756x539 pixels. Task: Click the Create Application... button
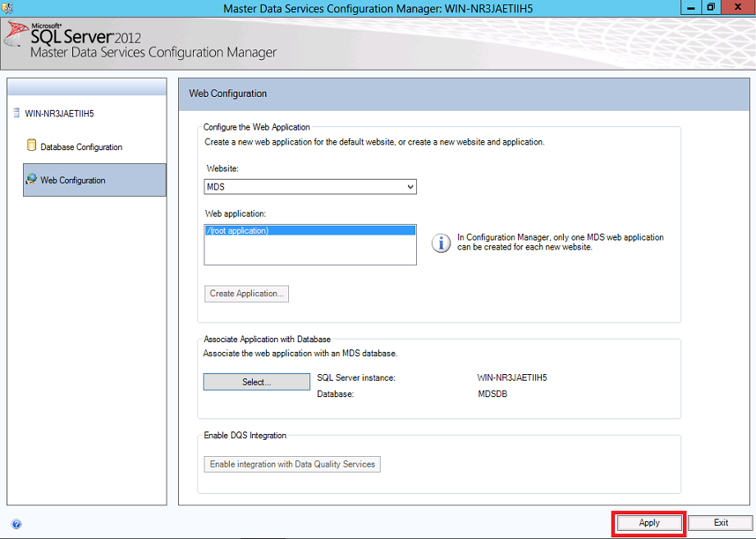coord(246,294)
